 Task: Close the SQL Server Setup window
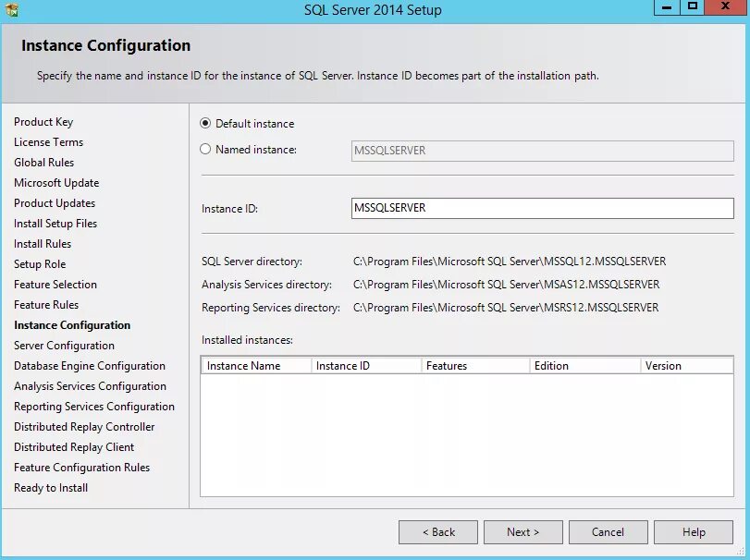click(x=725, y=7)
